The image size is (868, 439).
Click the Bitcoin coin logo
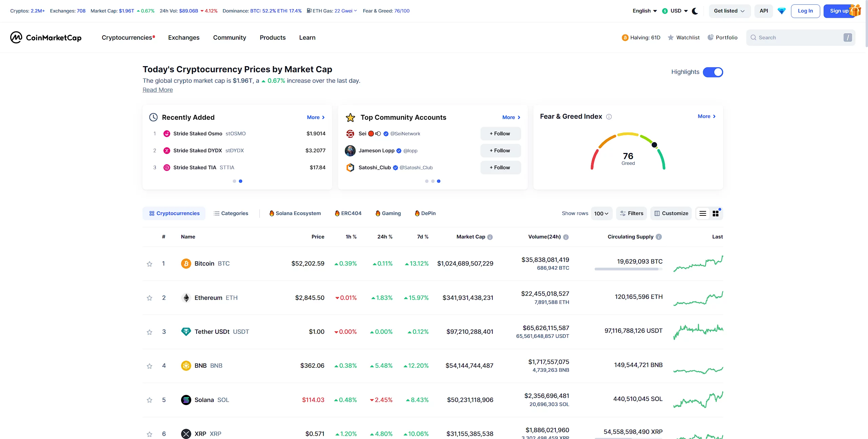click(x=186, y=264)
